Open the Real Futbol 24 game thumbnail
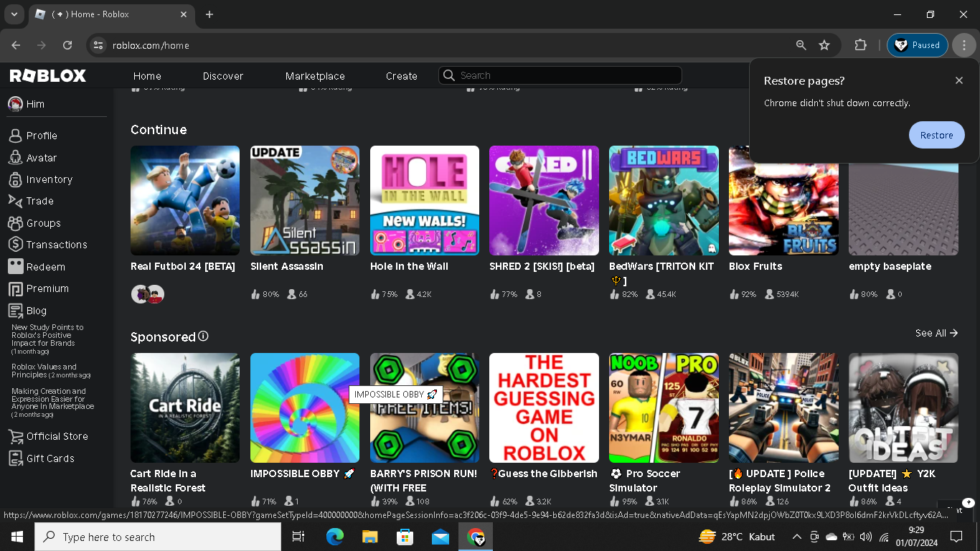The image size is (980, 551). coord(185,201)
